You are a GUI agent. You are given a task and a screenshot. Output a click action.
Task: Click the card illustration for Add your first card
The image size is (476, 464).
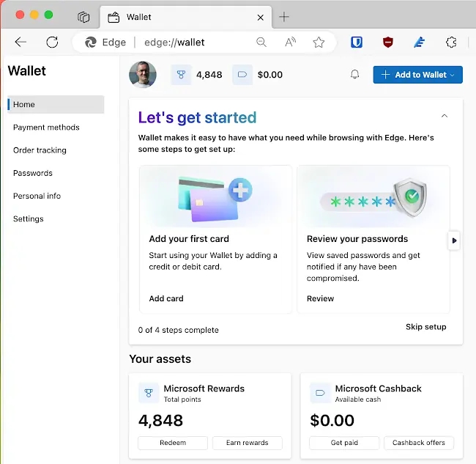tap(215, 198)
